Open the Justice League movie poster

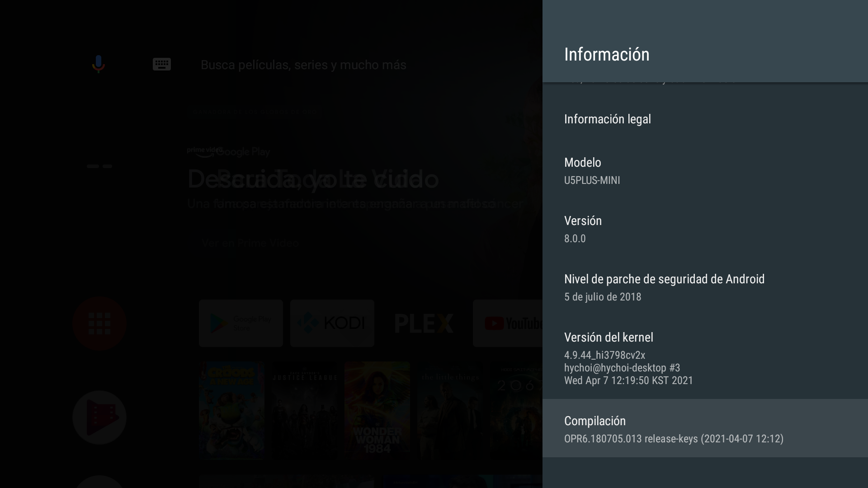304,409
